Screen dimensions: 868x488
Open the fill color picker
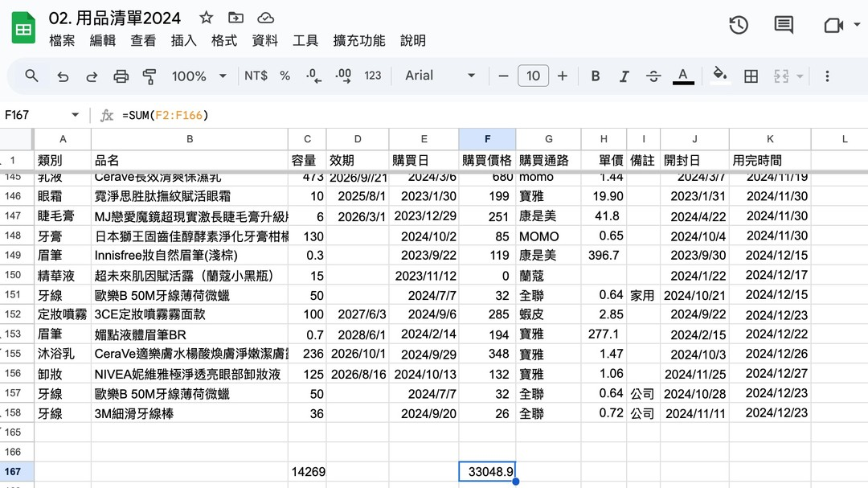tap(720, 76)
